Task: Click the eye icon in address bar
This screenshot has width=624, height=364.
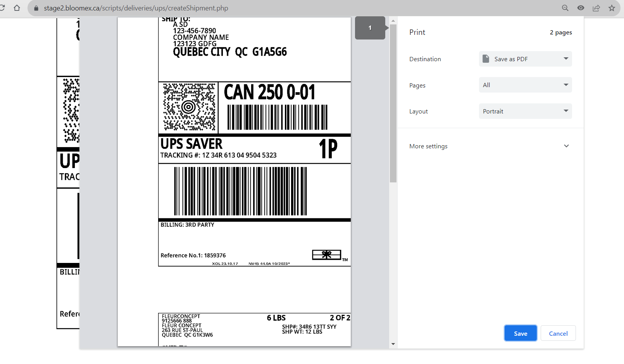Action: 581,8
